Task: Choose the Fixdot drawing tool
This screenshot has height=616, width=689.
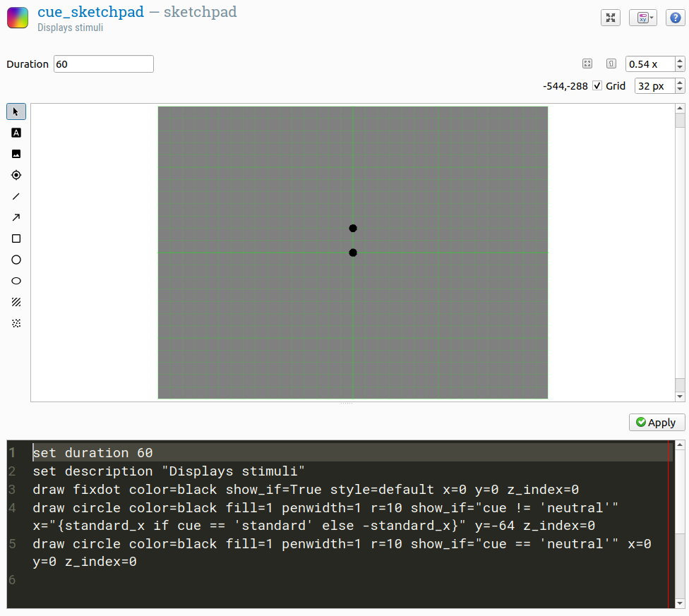Action: tap(16, 175)
